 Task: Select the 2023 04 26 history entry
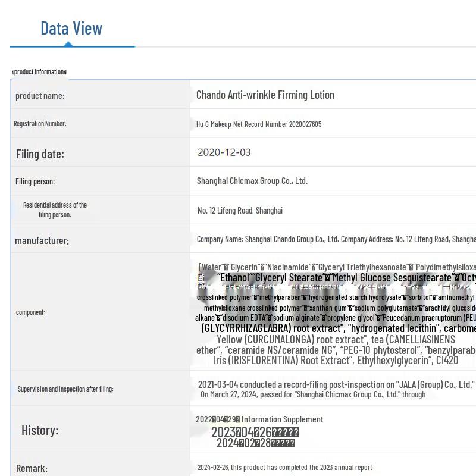255,433
